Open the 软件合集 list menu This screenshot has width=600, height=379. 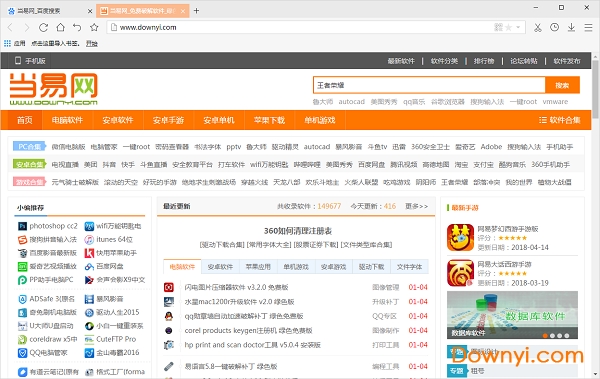tap(559, 120)
